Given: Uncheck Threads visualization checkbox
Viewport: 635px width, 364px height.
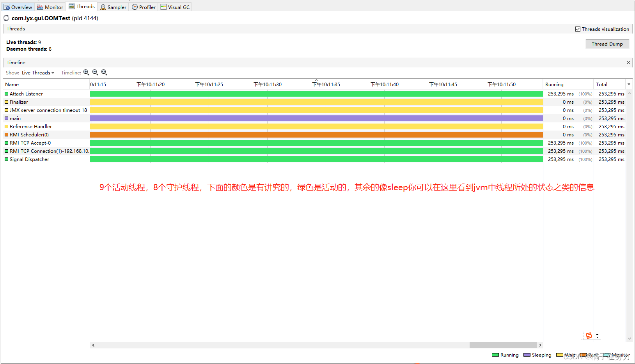Looking at the screenshot, I should 578,29.
